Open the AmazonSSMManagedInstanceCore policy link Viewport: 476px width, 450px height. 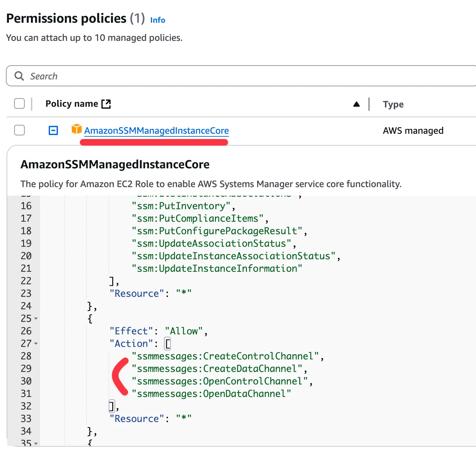pos(156,131)
